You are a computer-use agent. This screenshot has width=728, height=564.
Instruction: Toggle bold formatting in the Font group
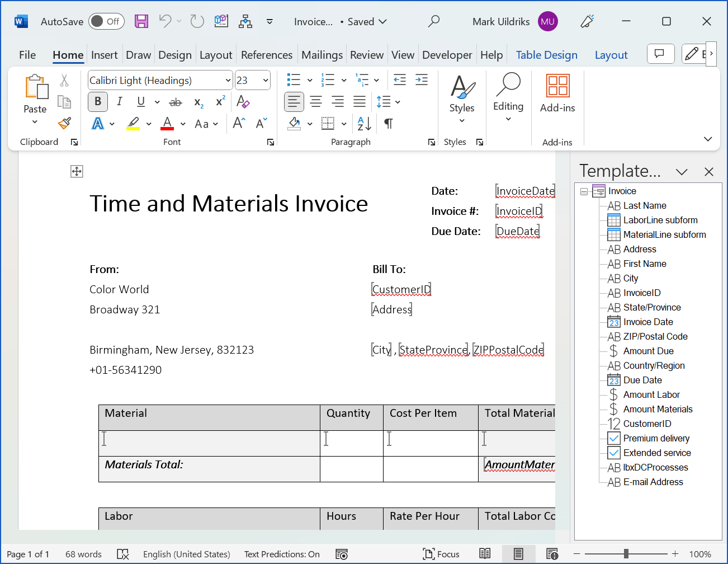pyautogui.click(x=97, y=101)
